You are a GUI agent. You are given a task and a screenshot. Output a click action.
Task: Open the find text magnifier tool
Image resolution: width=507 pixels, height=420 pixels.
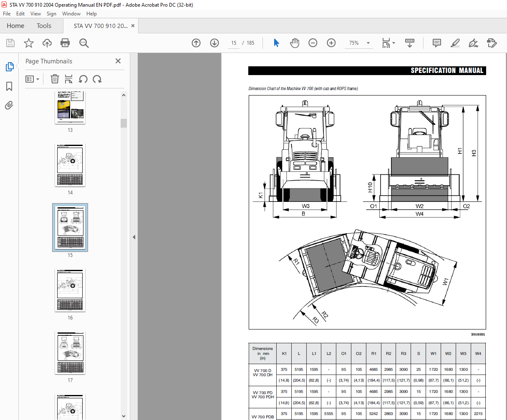coord(84,43)
